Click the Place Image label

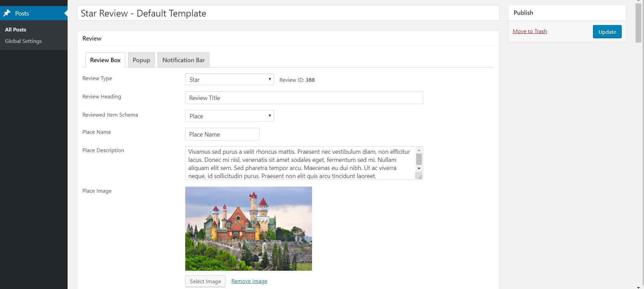pos(97,191)
